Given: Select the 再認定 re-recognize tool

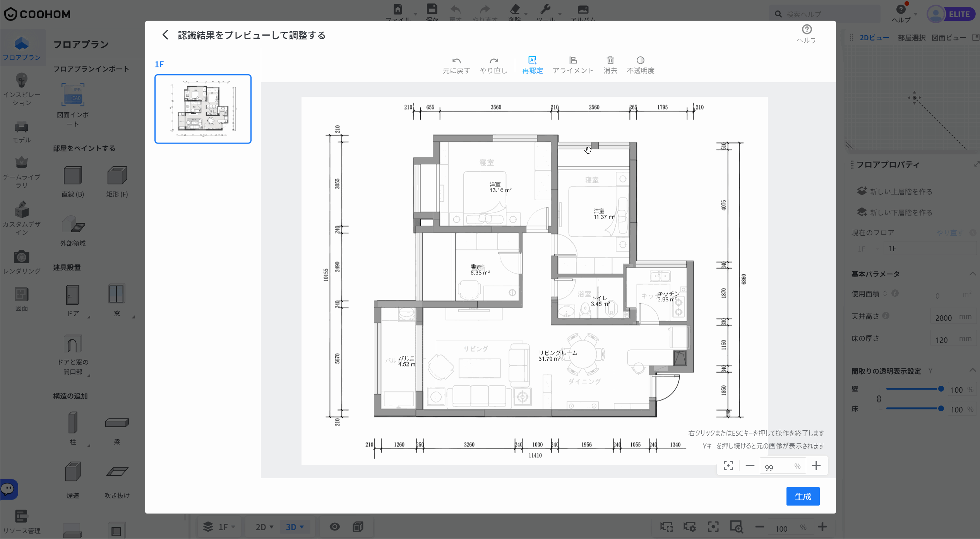Looking at the screenshot, I should (533, 65).
